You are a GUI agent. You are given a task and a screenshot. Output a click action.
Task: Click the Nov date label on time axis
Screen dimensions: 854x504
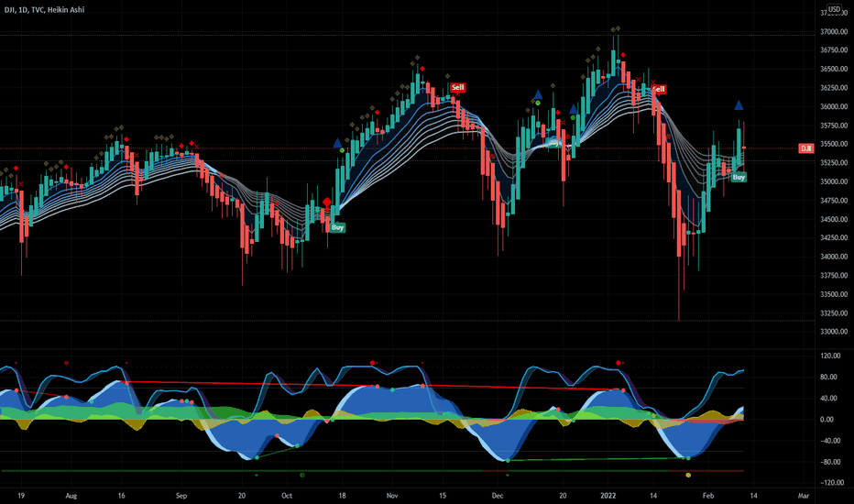click(x=392, y=496)
